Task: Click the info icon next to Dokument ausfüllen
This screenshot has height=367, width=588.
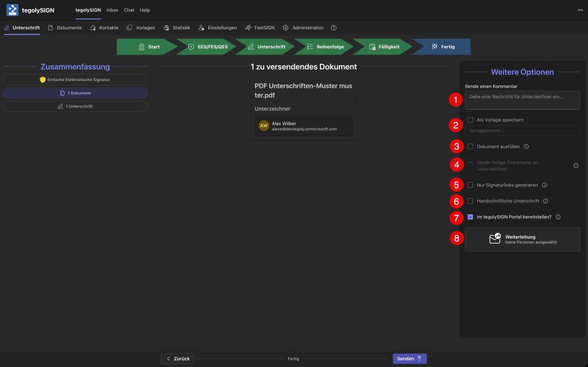Action: click(527, 146)
